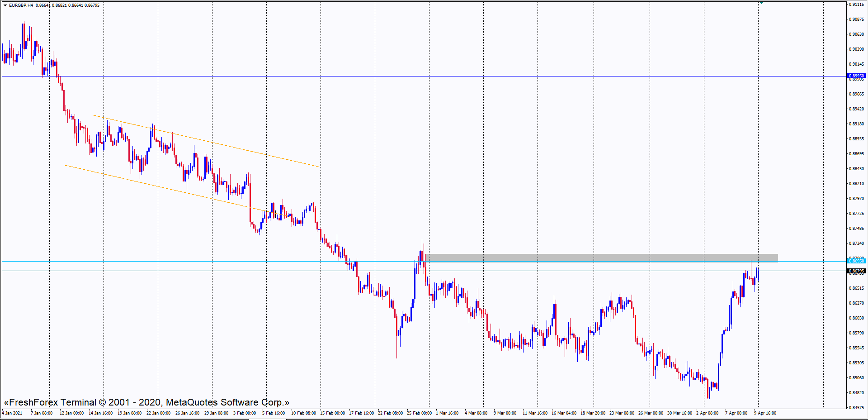Click the 15 Feb 00:00 time axis label

pos(332,413)
